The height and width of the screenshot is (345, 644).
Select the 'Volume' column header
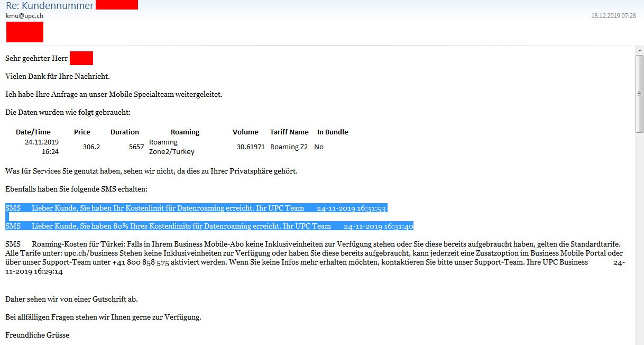coord(245,132)
